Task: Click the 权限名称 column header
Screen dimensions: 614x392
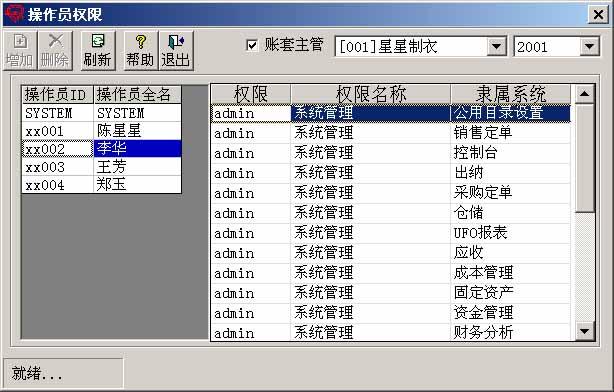Action: pyautogui.click(x=370, y=94)
